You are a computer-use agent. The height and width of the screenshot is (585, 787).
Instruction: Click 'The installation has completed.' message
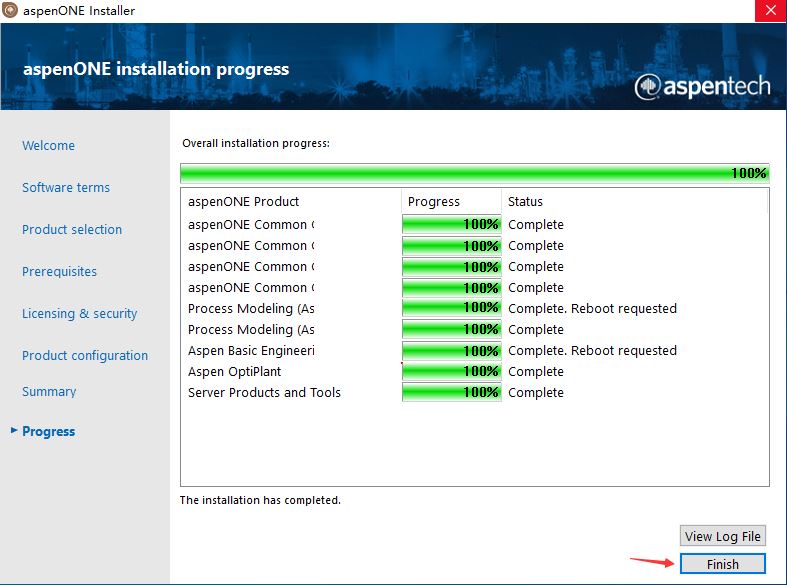(x=260, y=500)
